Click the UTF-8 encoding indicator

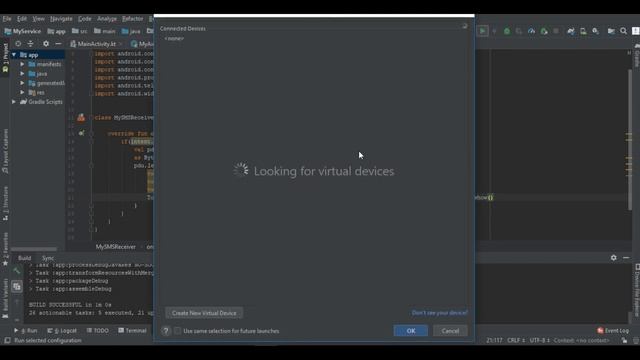click(x=540, y=340)
